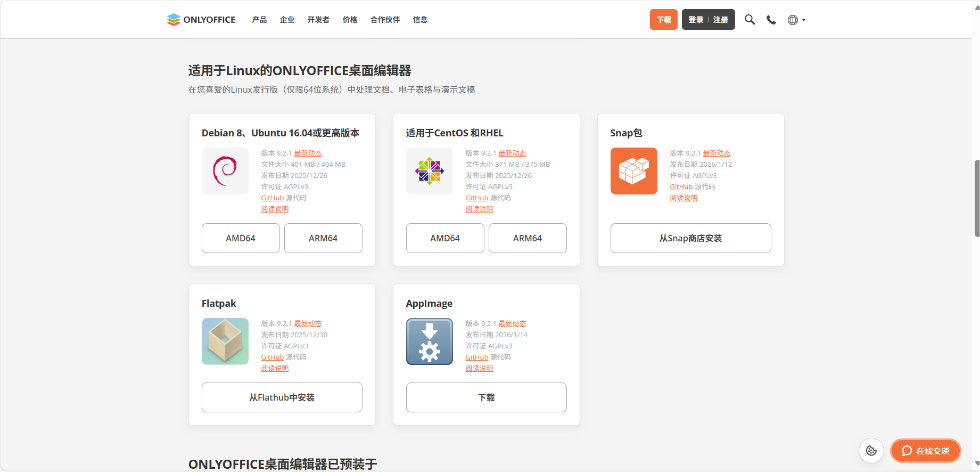Open 阅读说明 in the Flatpak card
Image resolution: width=980 pixels, height=472 pixels.
[x=275, y=369]
